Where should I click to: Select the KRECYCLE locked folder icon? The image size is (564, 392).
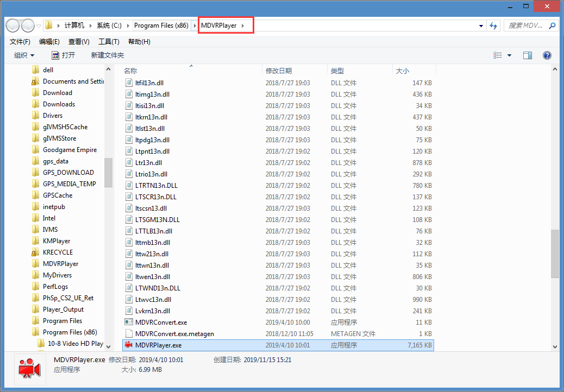tap(35, 252)
